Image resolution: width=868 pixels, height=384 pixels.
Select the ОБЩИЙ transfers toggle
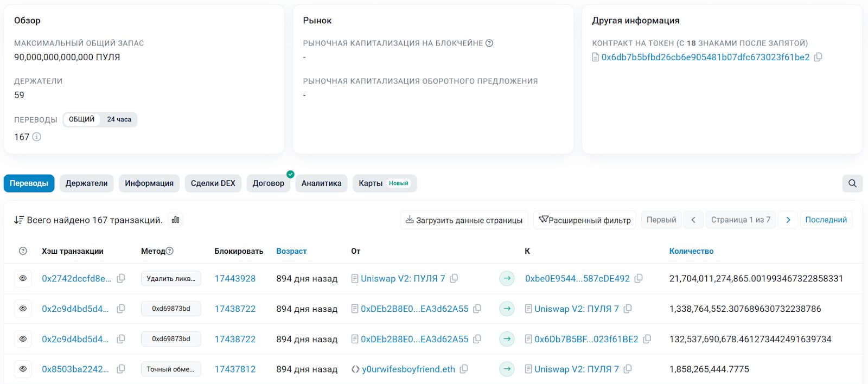point(81,119)
